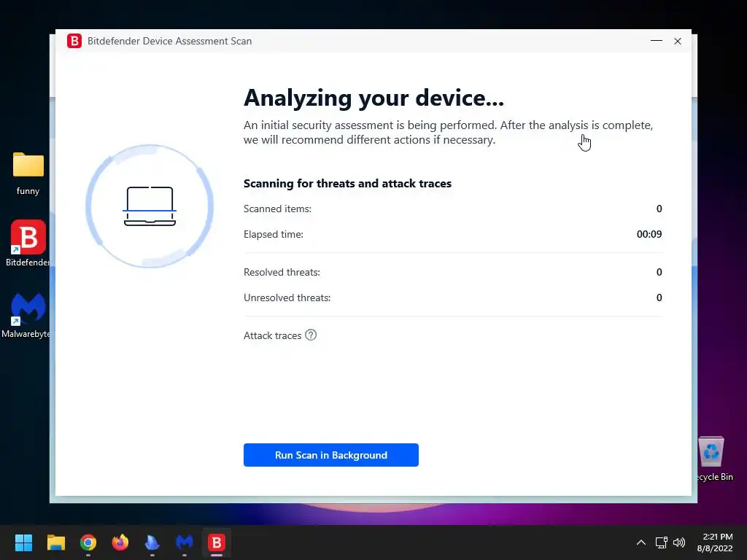The height and width of the screenshot is (560, 747).
Task: Open the Attack traces help icon
Action: tap(311, 335)
